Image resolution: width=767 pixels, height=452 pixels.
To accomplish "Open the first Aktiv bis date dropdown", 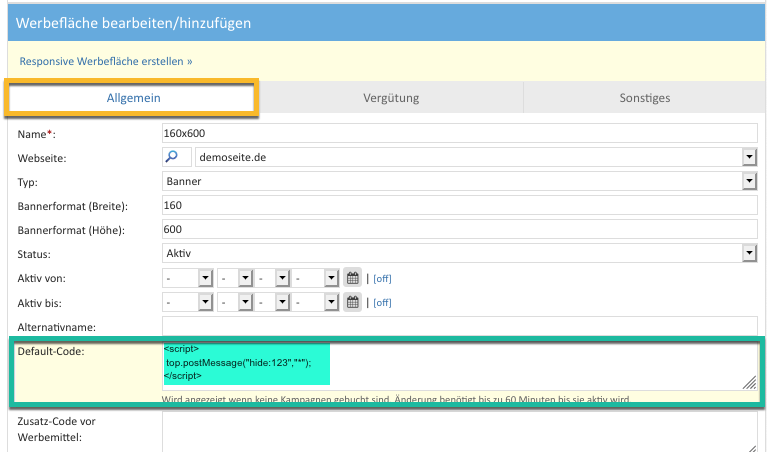I will click(x=188, y=302).
